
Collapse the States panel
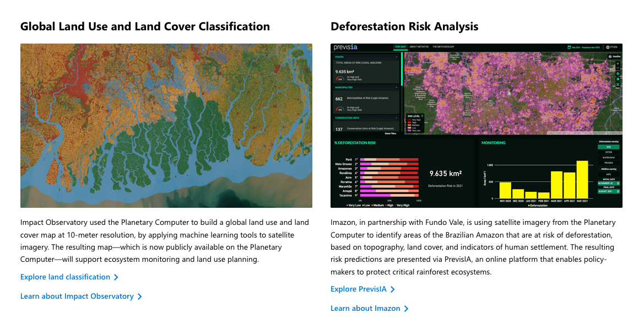(396, 56)
